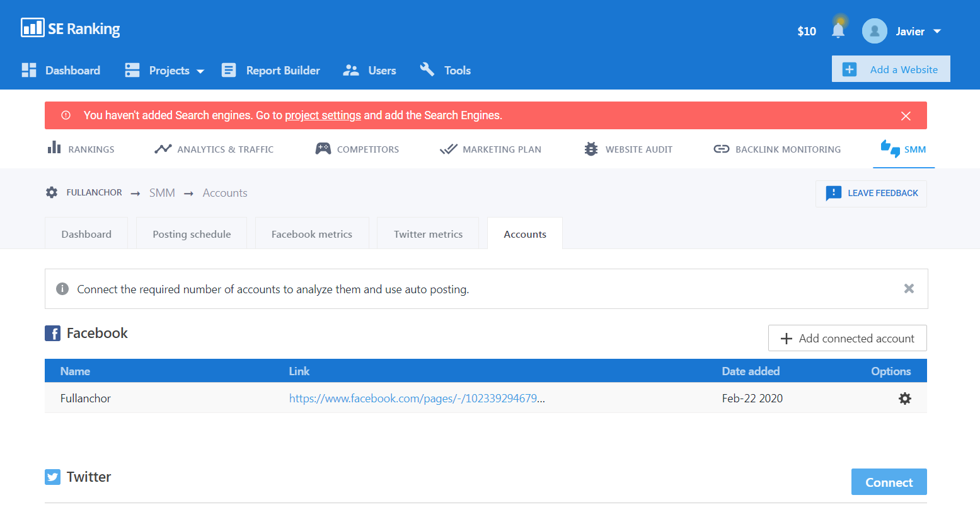
Task: Click the info icon in the notice
Action: tap(62, 289)
